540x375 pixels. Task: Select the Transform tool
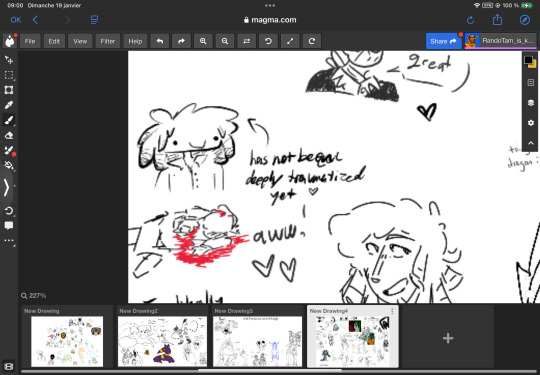(x=9, y=90)
